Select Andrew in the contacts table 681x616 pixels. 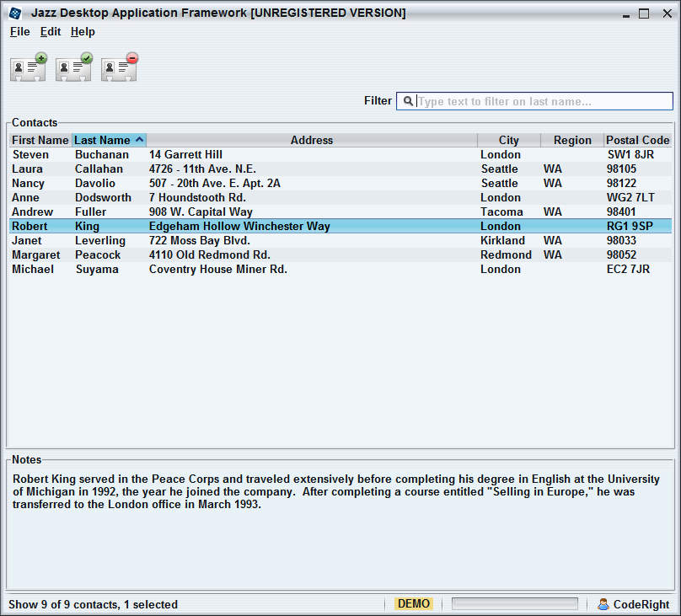pos(32,212)
